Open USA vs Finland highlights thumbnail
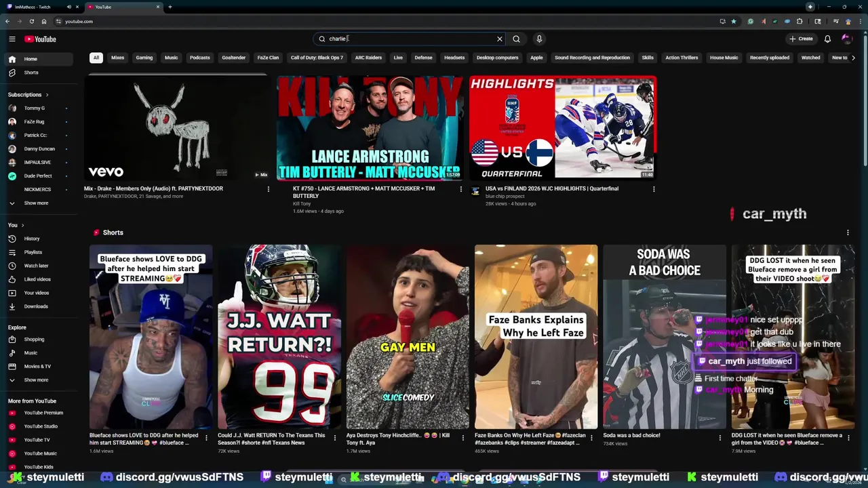This screenshot has width=868, height=488. (563, 128)
